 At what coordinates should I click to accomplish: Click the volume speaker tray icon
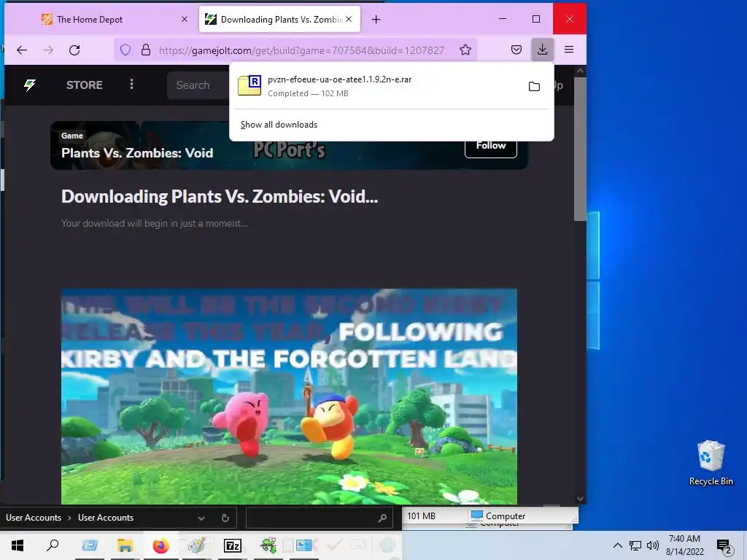[x=652, y=545]
